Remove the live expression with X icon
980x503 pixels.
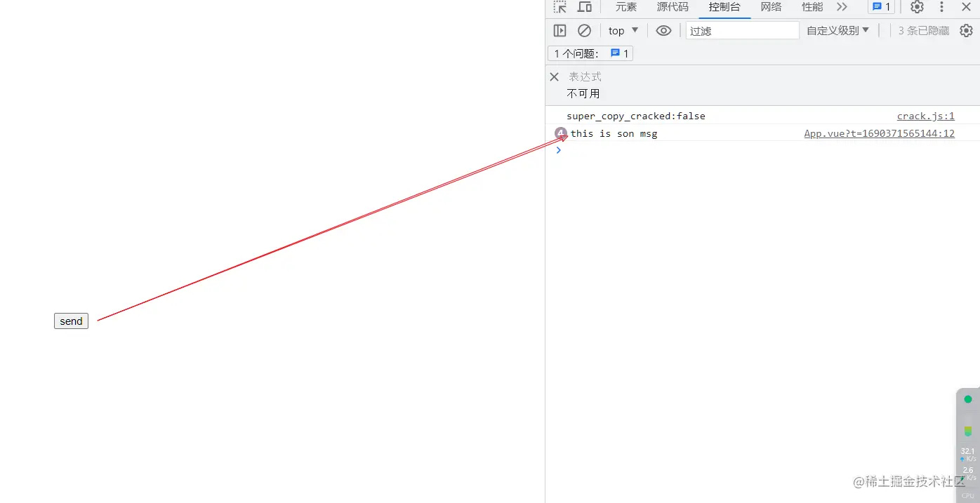pyautogui.click(x=554, y=76)
